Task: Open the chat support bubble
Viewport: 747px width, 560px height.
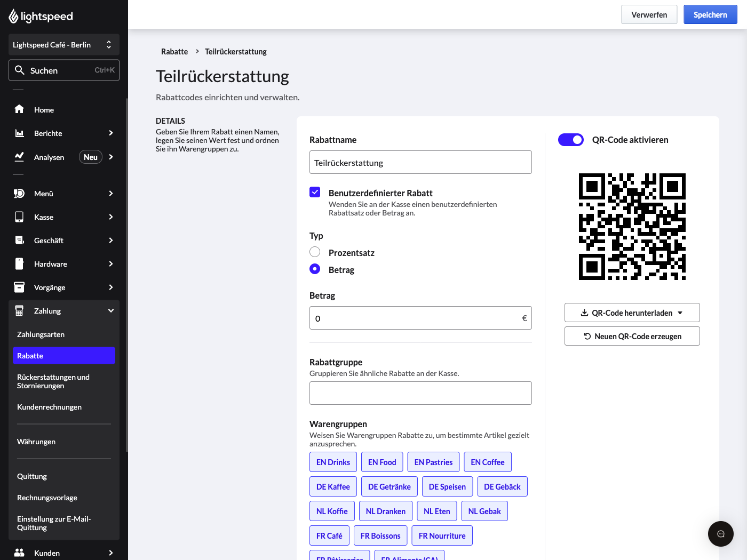Action: (x=721, y=534)
